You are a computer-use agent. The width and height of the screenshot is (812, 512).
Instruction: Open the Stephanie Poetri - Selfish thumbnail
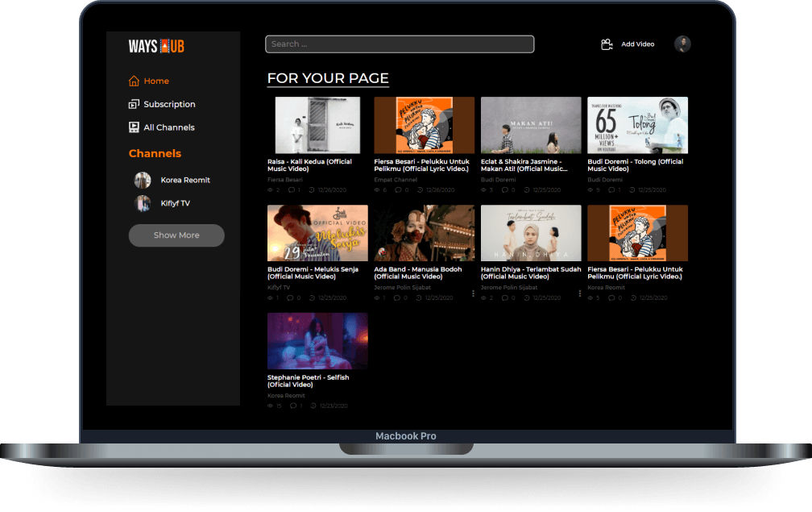pyautogui.click(x=317, y=340)
